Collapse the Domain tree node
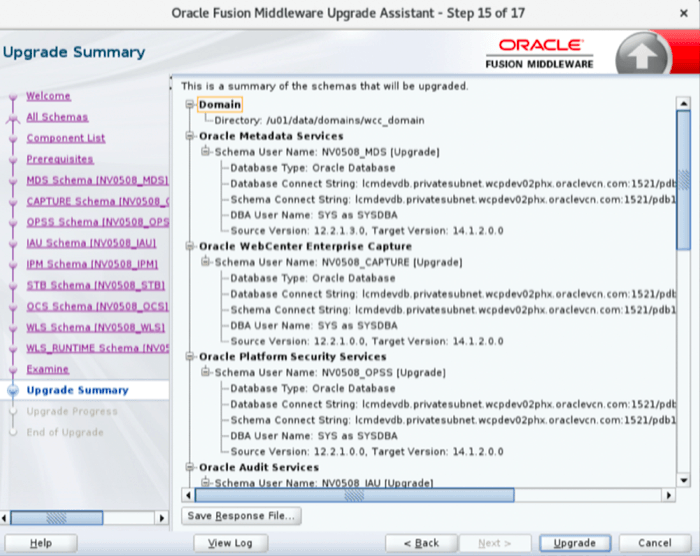The width and height of the screenshot is (700, 556). (x=190, y=104)
